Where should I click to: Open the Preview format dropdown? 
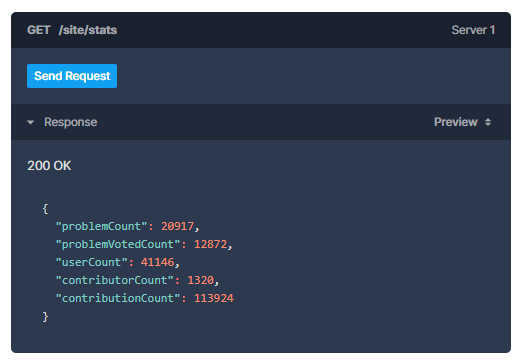click(x=462, y=122)
